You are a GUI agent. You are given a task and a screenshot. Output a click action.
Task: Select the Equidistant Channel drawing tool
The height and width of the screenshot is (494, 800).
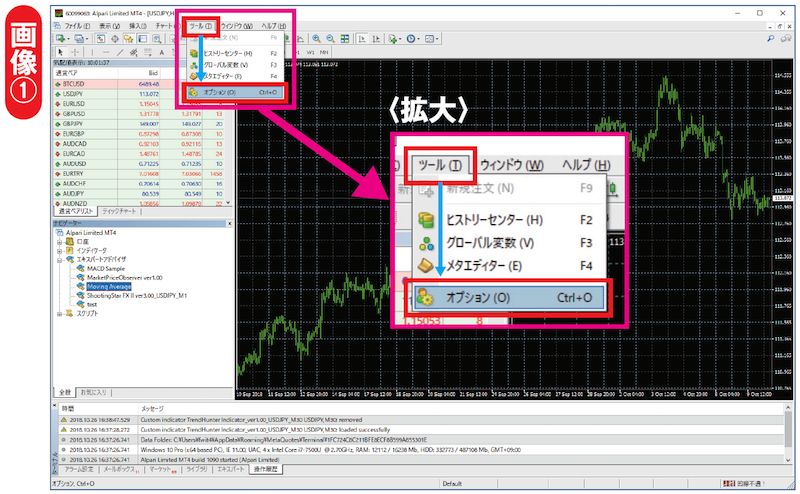click(x=134, y=52)
